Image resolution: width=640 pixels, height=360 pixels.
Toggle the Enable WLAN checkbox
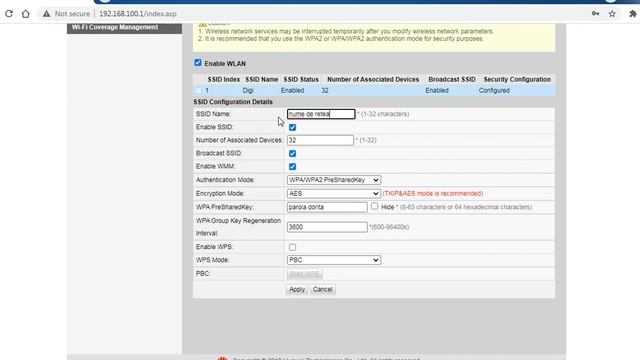[x=198, y=63]
